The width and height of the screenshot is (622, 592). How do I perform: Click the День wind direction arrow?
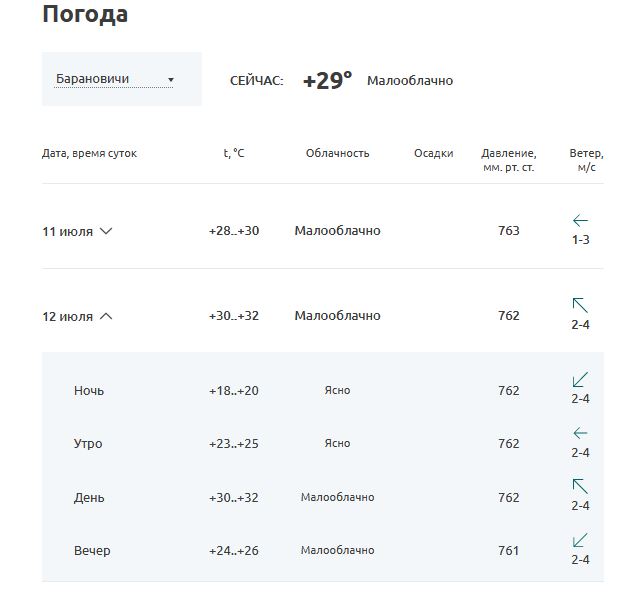pyautogui.click(x=580, y=486)
